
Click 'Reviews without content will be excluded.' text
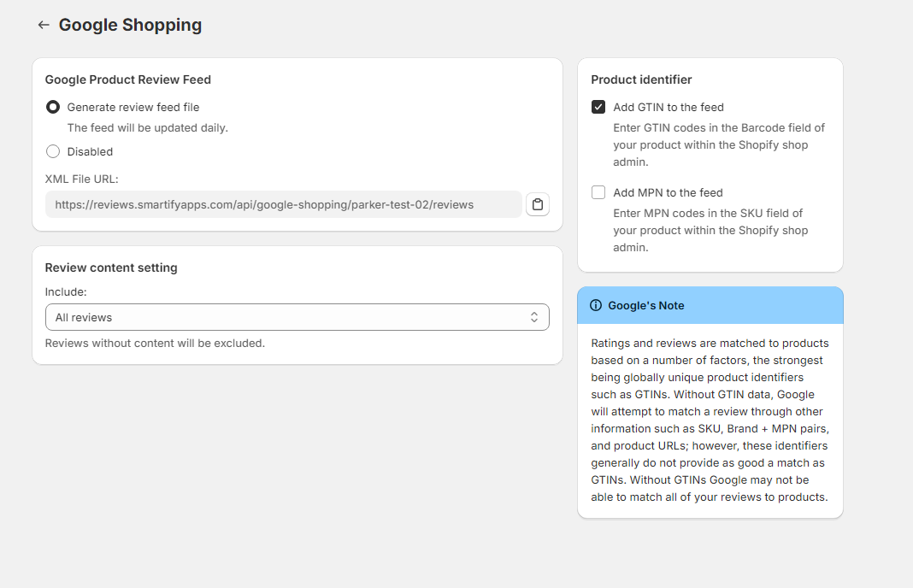[x=155, y=344]
